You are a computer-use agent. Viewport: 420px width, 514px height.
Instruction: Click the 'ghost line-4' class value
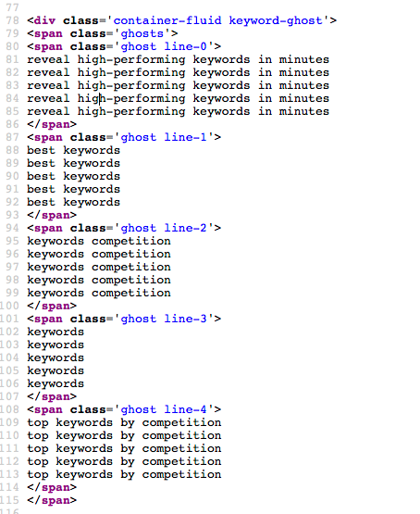click(x=164, y=409)
